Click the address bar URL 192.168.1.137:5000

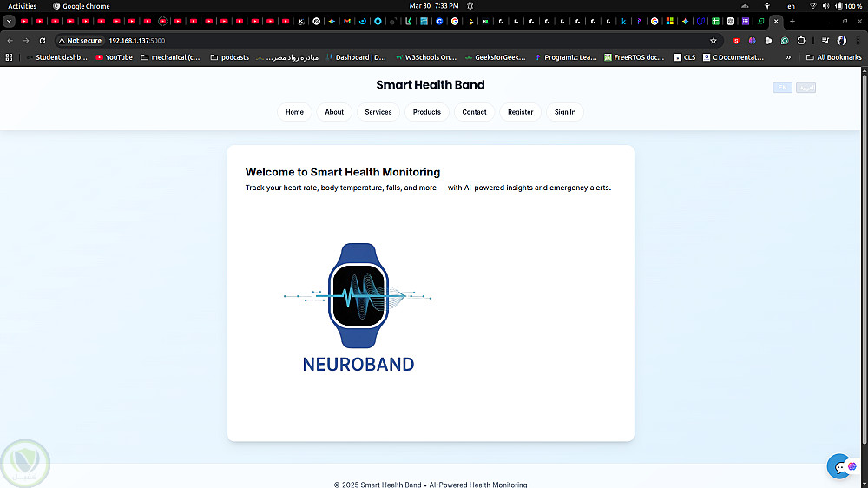[137, 41]
